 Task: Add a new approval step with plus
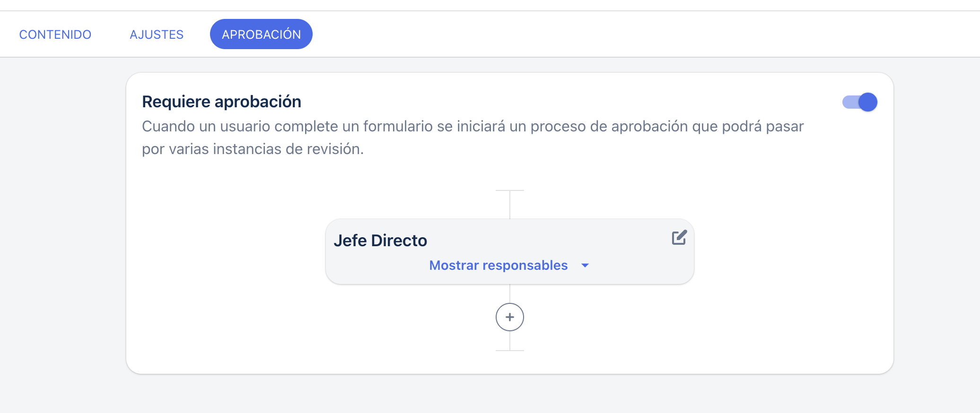[x=509, y=317]
